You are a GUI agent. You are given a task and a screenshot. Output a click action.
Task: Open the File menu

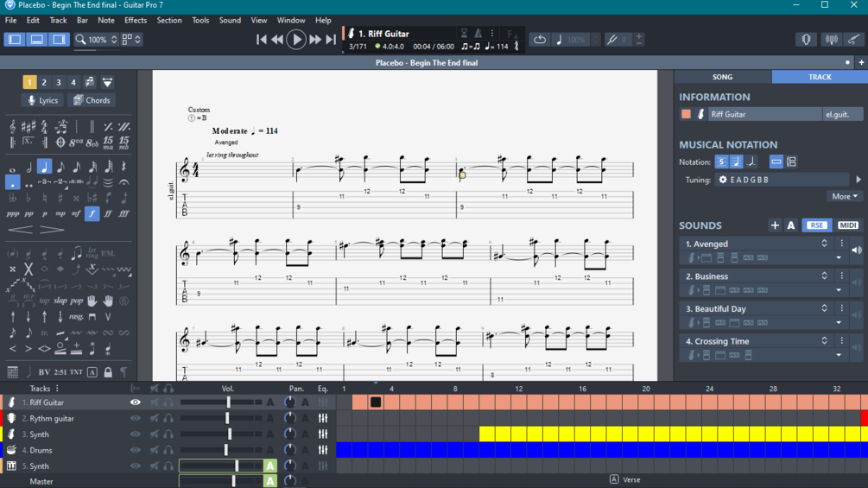10,21
